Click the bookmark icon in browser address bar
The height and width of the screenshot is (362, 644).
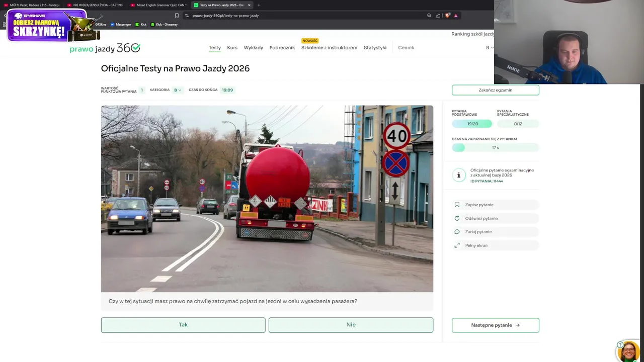[177, 16]
